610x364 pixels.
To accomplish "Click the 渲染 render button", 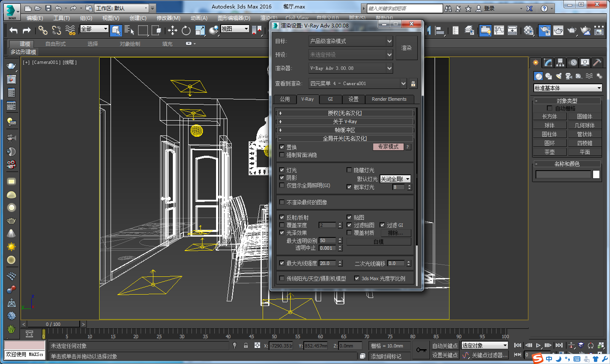I will (x=407, y=48).
